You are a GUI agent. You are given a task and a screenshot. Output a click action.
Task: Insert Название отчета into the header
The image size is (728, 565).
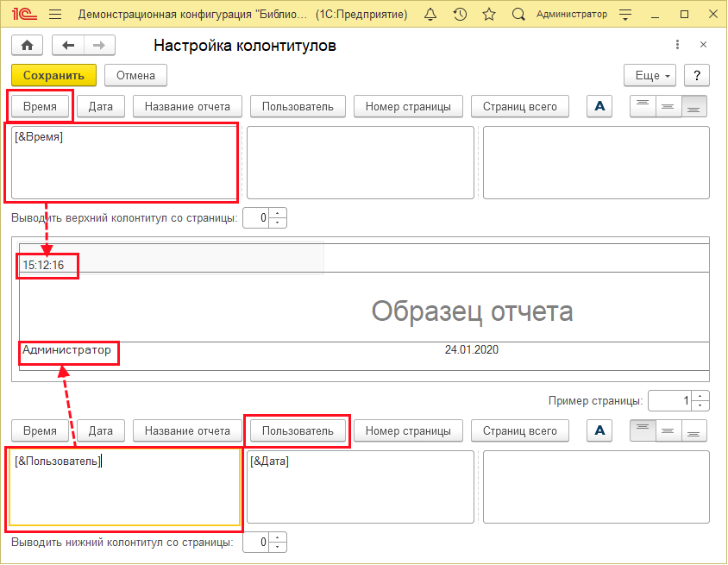[x=187, y=106]
